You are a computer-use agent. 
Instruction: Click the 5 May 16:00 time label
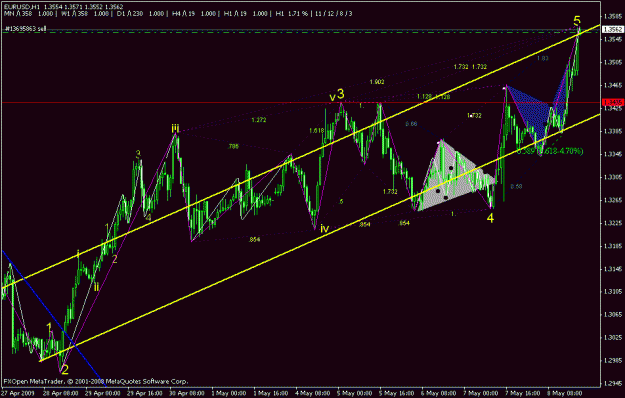tap(397, 393)
